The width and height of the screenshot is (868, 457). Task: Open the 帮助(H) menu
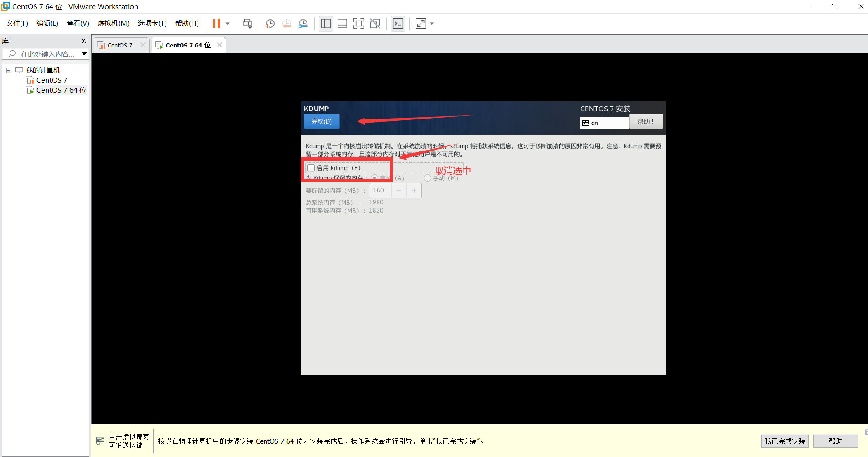pos(187,23)
